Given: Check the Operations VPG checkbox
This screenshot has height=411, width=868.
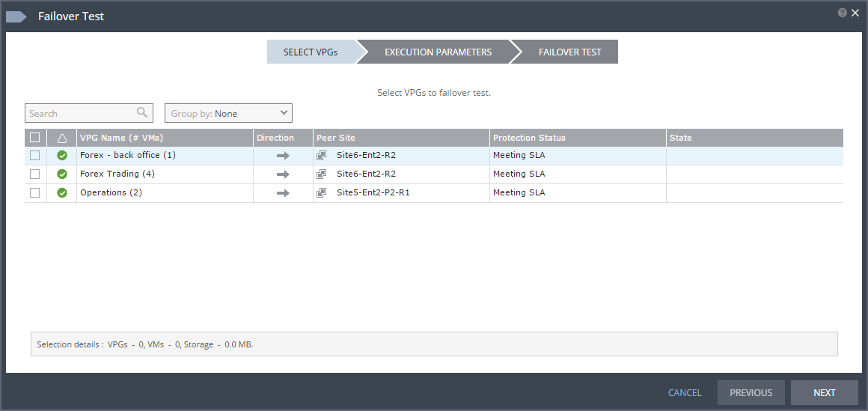Looking at the screenshot, I should point(35,192).
